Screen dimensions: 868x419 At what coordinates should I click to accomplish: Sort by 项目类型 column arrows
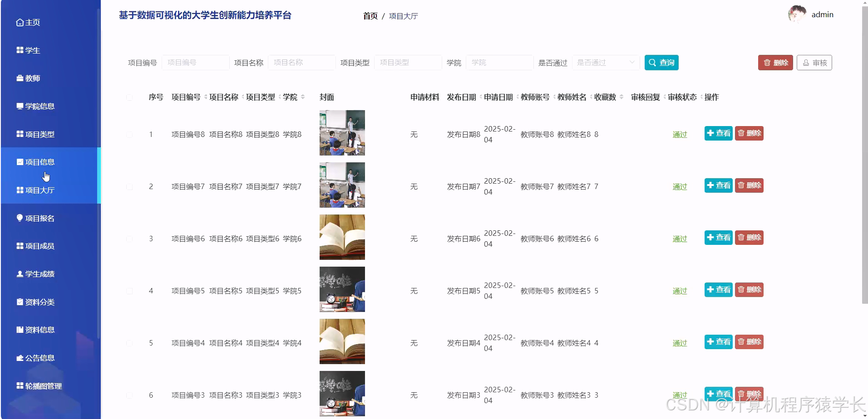(x=279, y=97)
